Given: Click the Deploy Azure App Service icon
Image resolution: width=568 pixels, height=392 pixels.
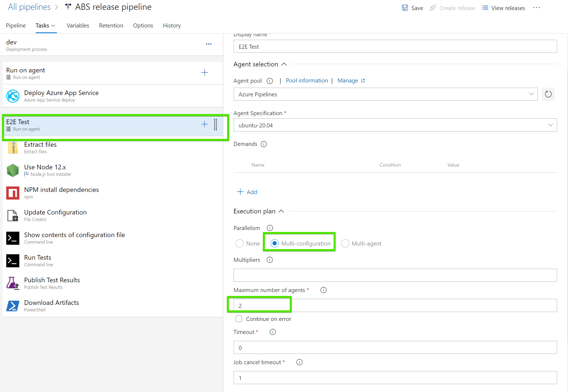Looking at the screenshot, I should click(x=13, y=96).
